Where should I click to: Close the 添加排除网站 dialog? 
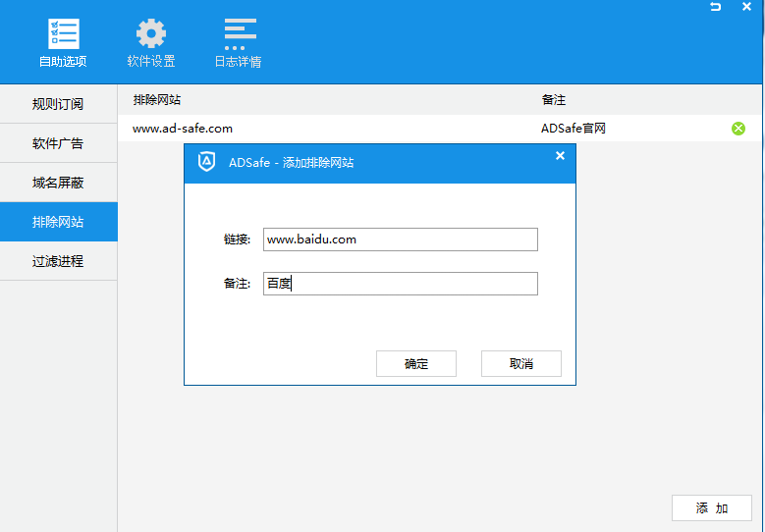[x=560, y=155]
